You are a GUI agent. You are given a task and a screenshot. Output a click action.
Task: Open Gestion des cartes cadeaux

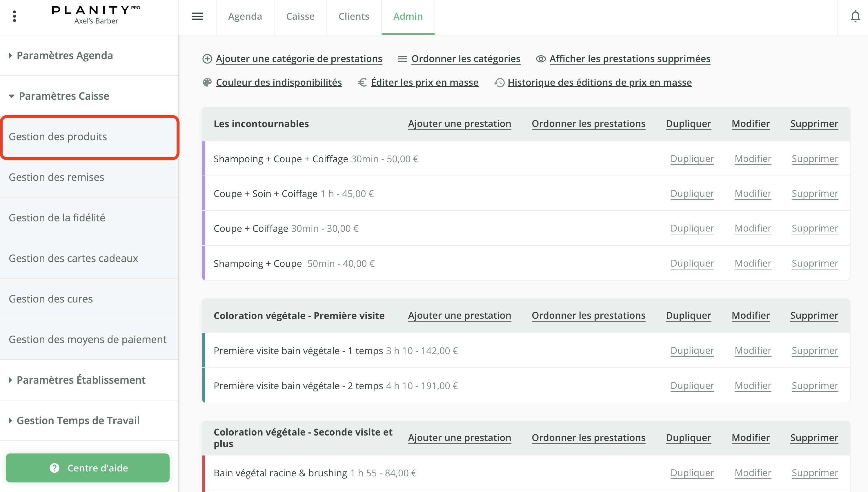pos(73,258)
